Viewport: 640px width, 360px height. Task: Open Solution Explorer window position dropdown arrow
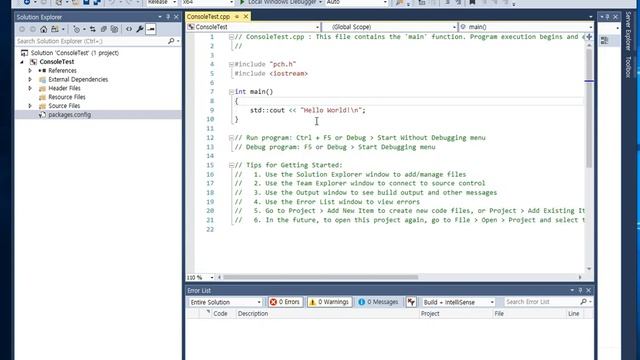click(x=160, y=17)
